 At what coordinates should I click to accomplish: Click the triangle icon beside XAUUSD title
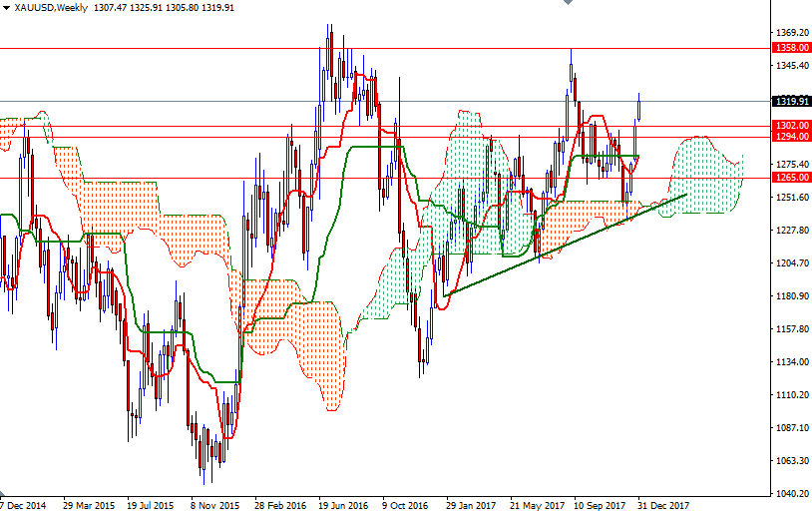(x=6, y=8)
